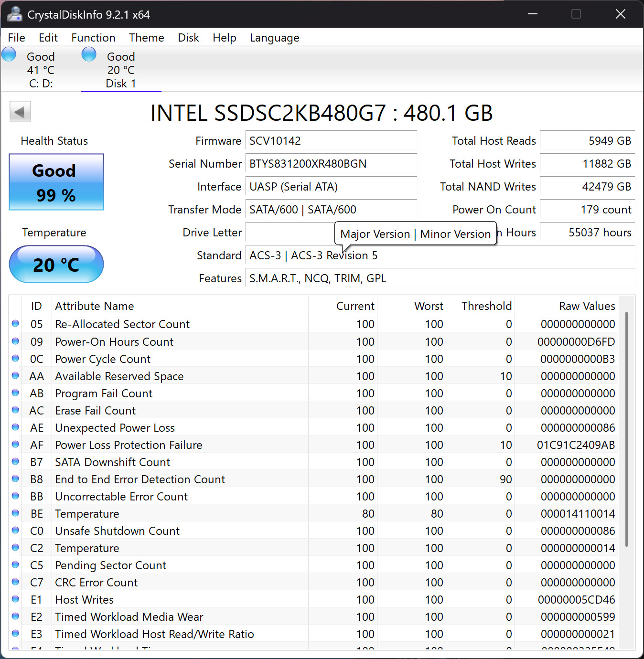Image resolution: width=644 pixels, height=659 pixels.
Task: Click the INTEL SSDSC2KB480G7 model title
Action: (x=322, y=113)
